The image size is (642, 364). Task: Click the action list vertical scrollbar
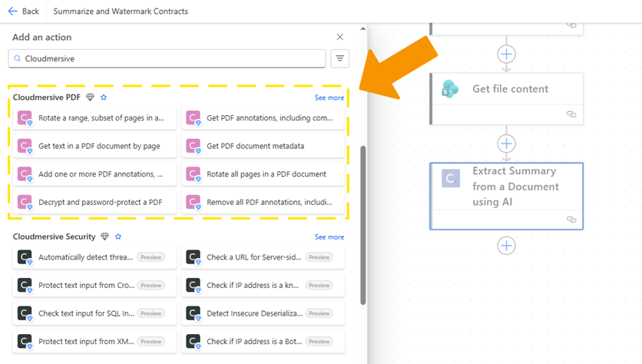tap(362, 225)
